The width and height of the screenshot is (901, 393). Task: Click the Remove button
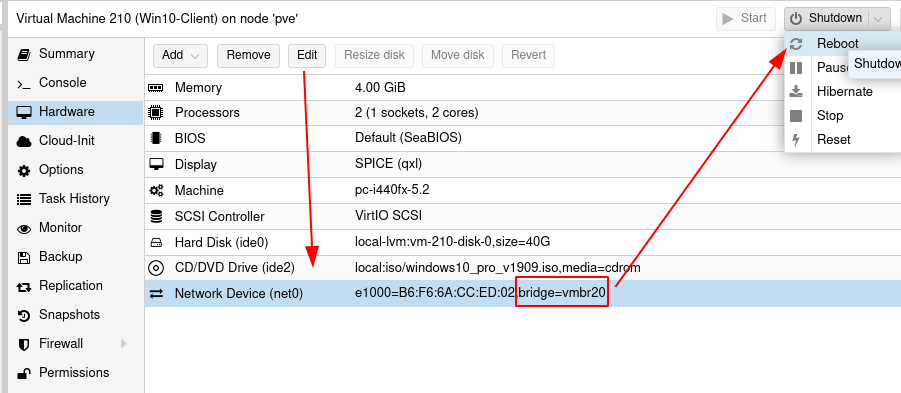(248, 55)
